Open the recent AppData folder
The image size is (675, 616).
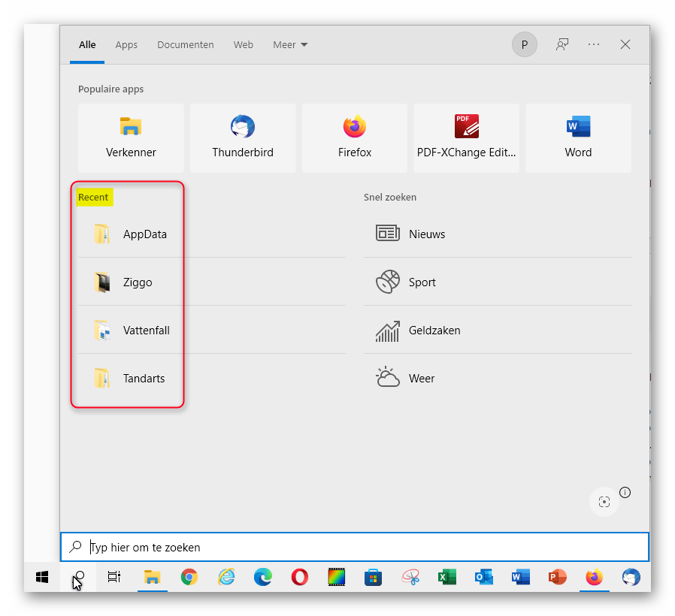pyautogui.click(x=144, y=234)
